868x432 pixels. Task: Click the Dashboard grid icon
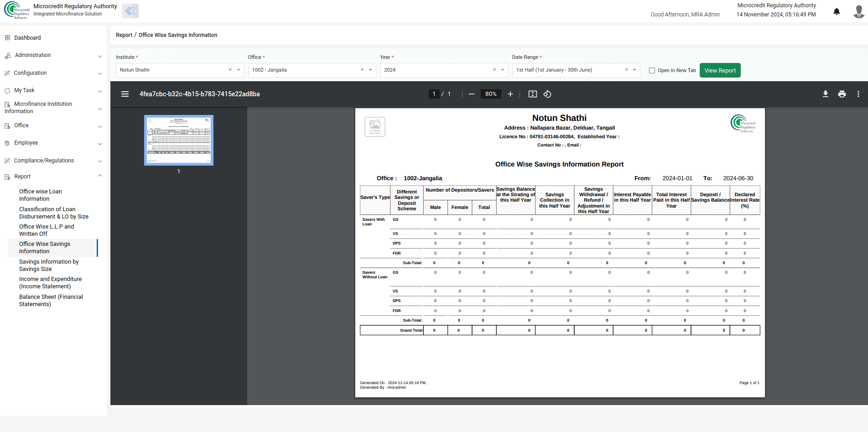click(x=7, y=38)
